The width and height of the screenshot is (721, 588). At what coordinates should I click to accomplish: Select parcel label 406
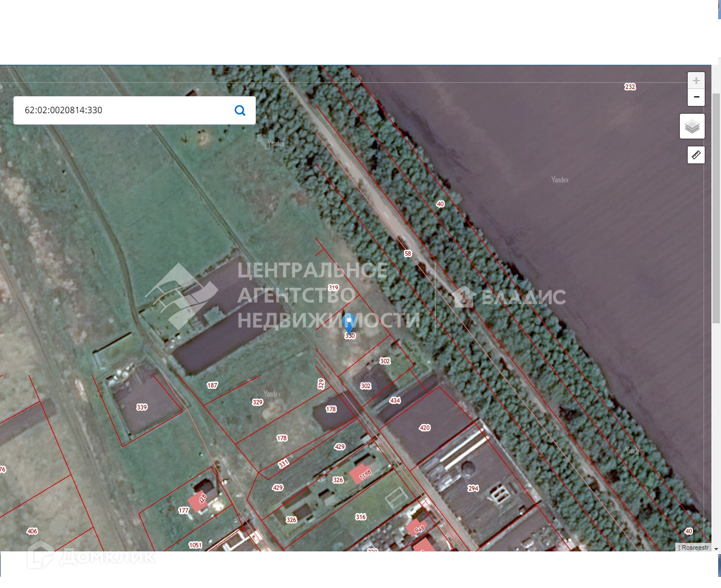tap(32, 531)
